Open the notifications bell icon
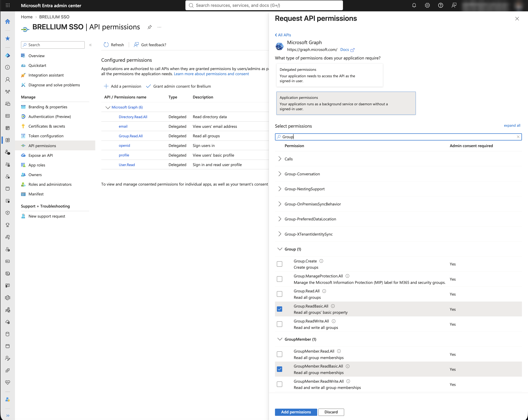 pyautogui.click(x=414, y=5)
